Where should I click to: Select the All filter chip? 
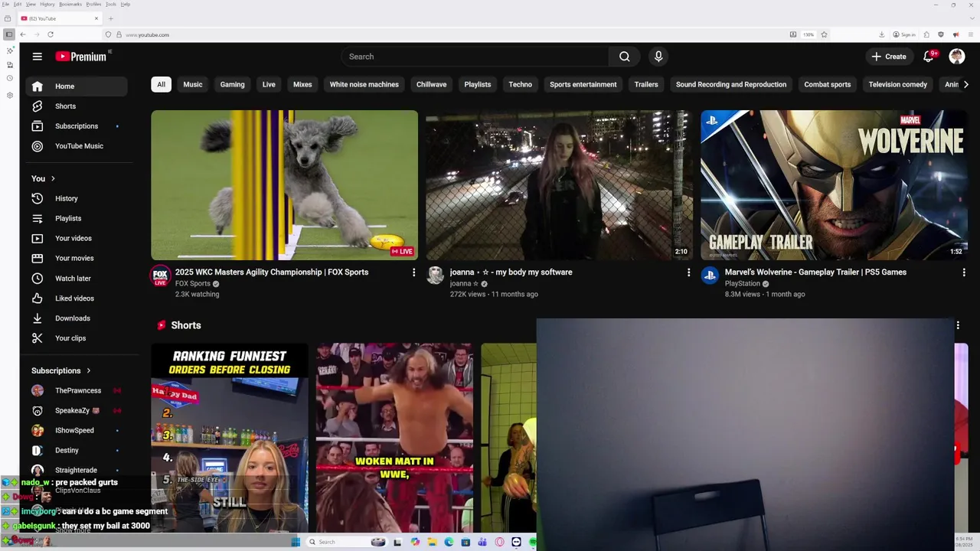[161, 84]
